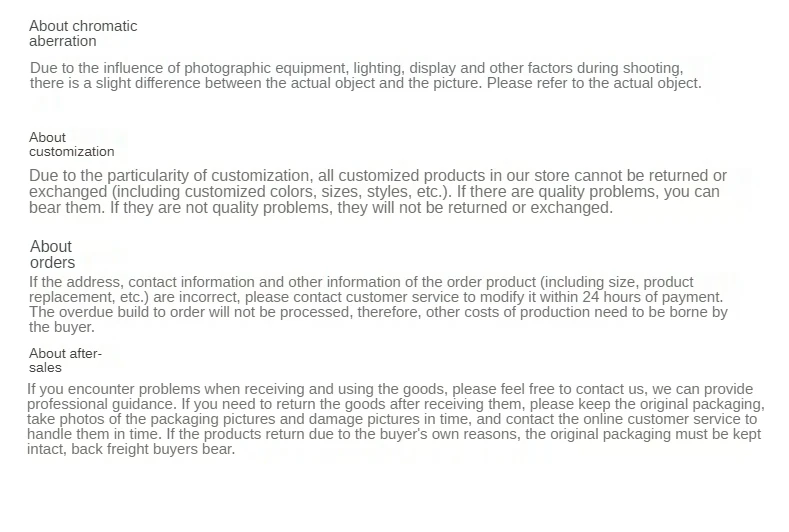Viewport: 789px width, 532px height.
Task: Click the line 'take photos of the packaging pictures'
Action: [x=392, y=419]
